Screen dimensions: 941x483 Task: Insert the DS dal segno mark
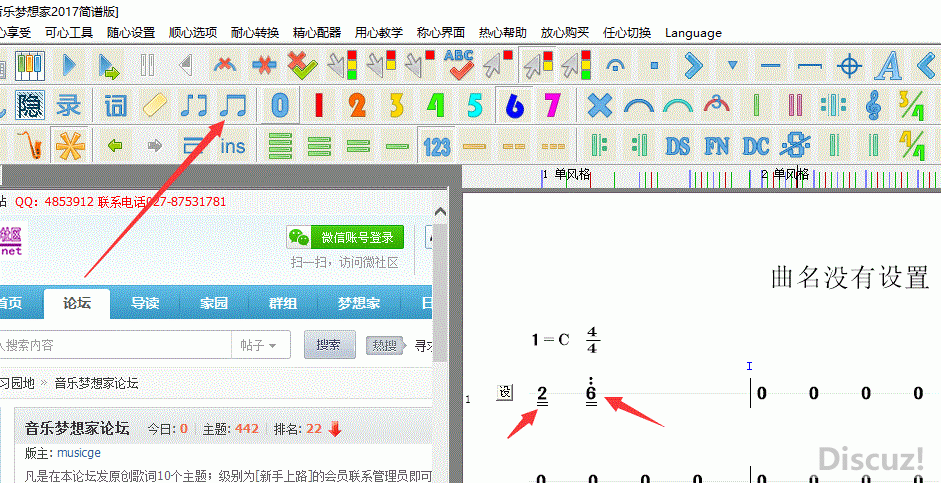pyautogui.click(x=678, y=146)
